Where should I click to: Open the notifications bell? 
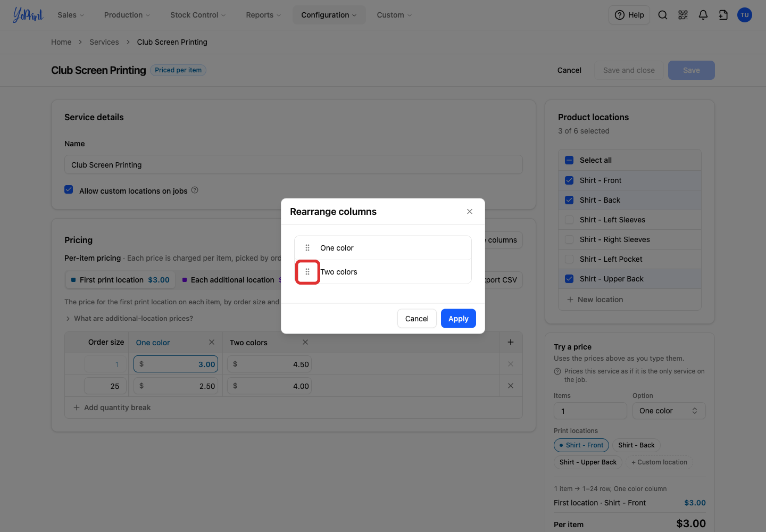tap(703, 15)
